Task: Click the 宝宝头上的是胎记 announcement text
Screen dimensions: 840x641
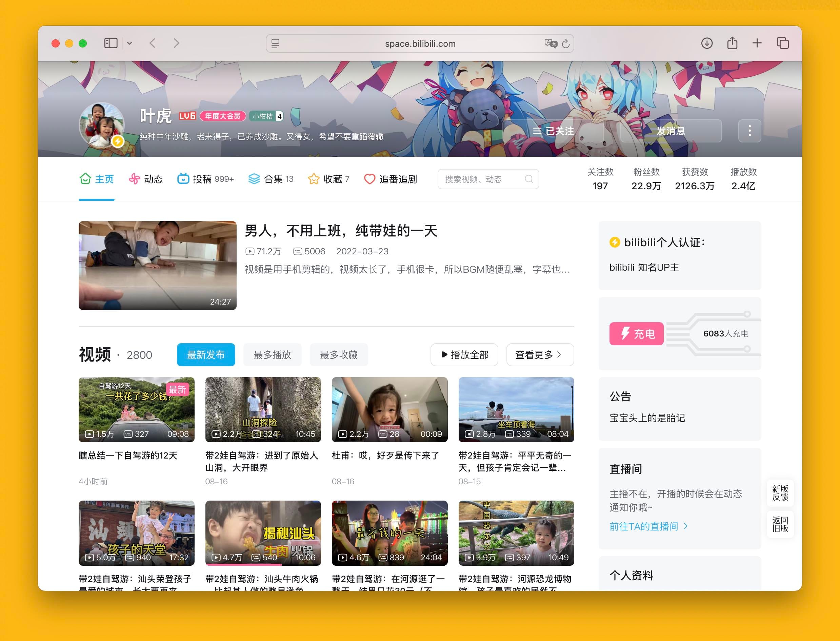Action: click(x=647, y=418)
